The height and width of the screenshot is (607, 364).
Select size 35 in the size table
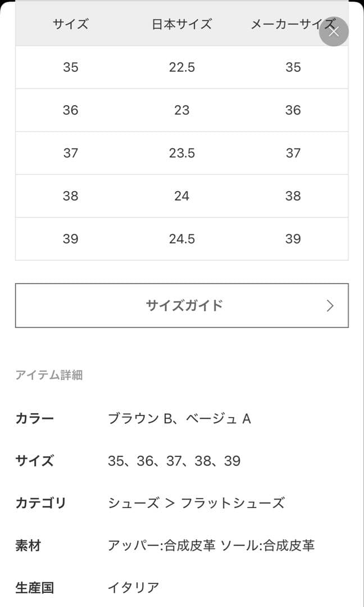click(x=71, y=67)
